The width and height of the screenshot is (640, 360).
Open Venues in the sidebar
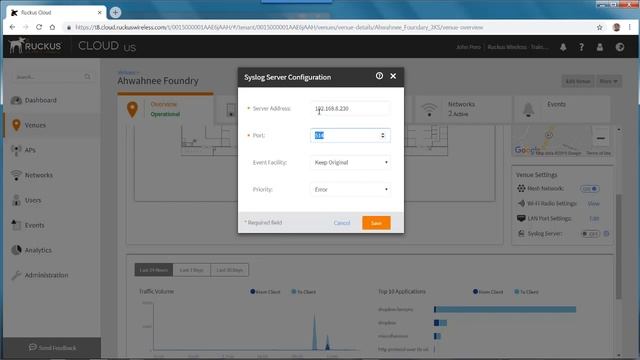tap(35, 125)
